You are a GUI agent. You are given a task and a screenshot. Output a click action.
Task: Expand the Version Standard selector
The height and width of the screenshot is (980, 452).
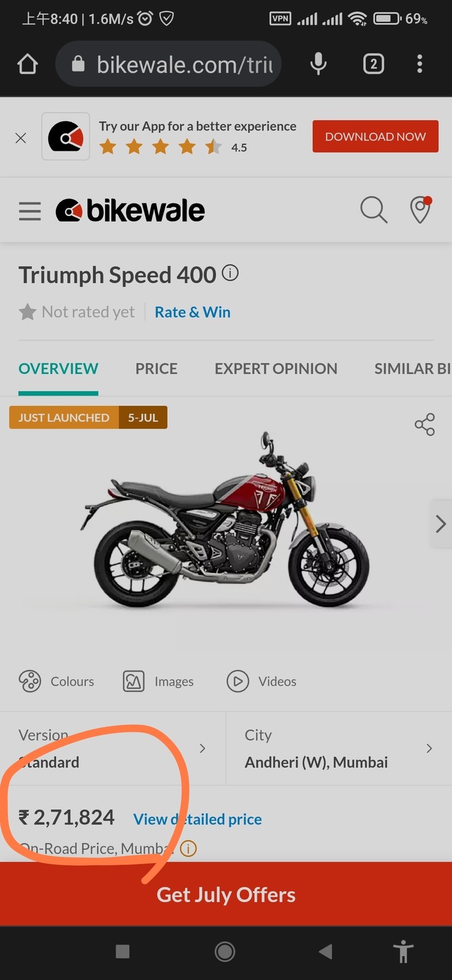pos(113,748)
